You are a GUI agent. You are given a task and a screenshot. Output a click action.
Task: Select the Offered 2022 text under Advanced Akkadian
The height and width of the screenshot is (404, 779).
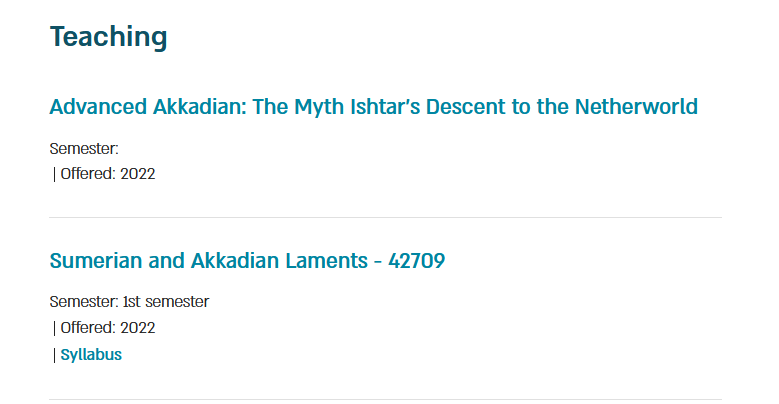pos(108,174)
